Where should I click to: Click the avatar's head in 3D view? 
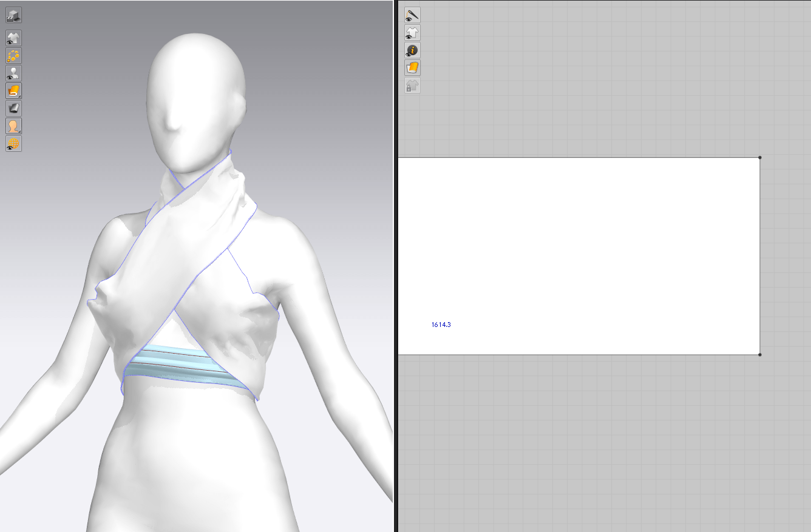click(x=194, y=91)
